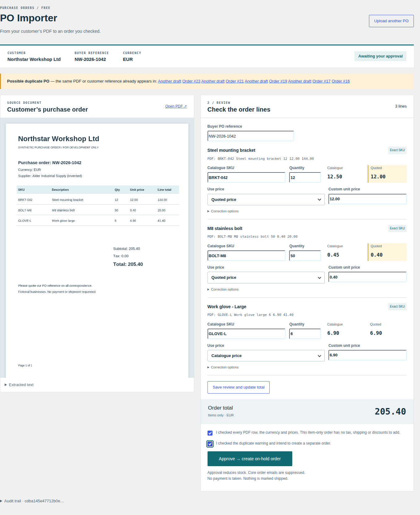Click the quoted price 12.00 highlighted value
The width and height of the screenshot is (420, 515).
pos(378,177)
